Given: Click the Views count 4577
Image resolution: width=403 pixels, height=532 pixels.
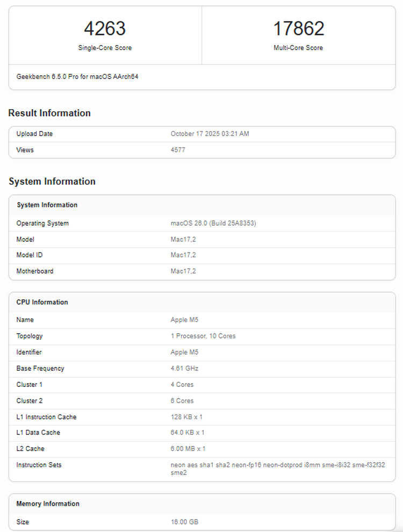Looking at the screenshot, I should pos(178,150).
